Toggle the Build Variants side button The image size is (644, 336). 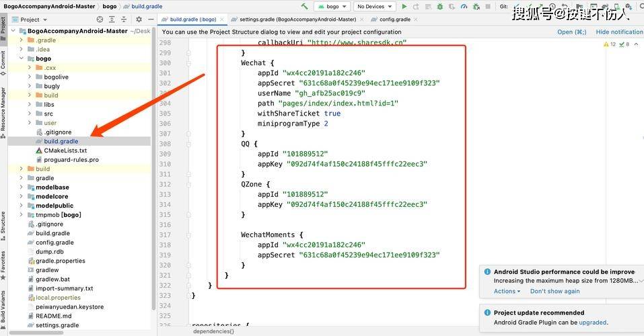coord(3,310)
